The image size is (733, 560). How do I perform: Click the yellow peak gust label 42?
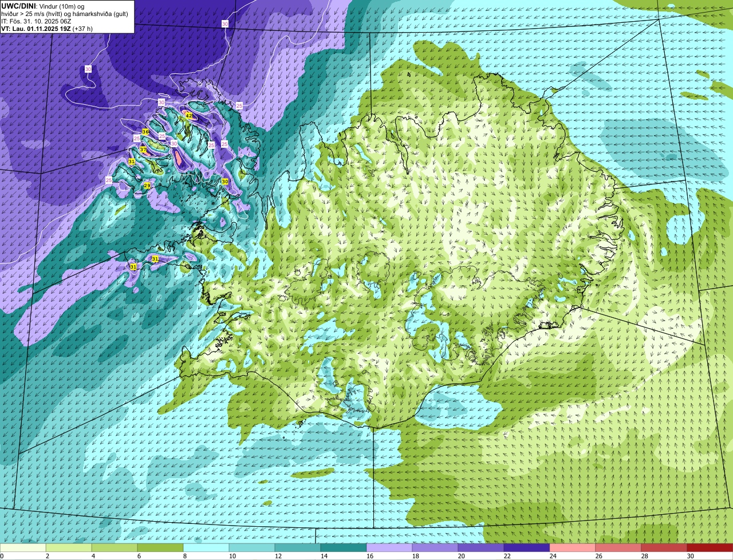click(188, 116)
